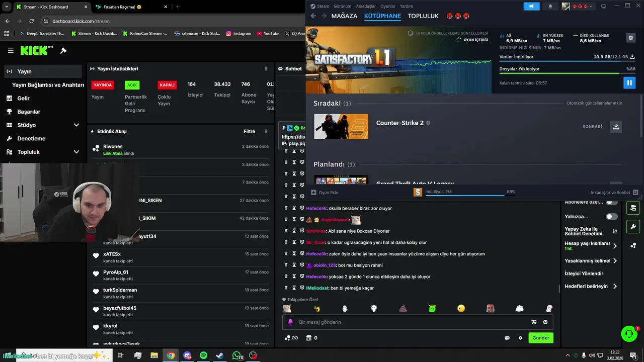644x362 pixels.
Task: Expand Stüdyo section in Kick sidebar
Action: [x=76, y=125]
